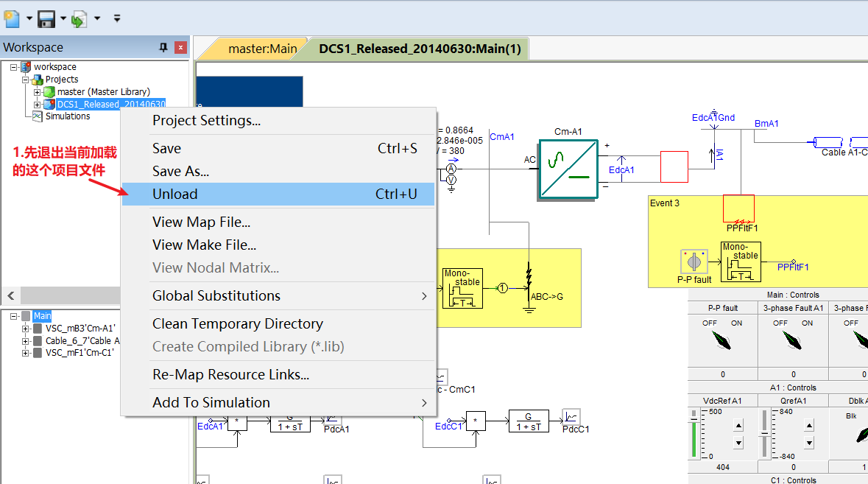This screenshot has width=868, height=484.
Task: Close the Workspace panel
Action: tap(180, 48)
